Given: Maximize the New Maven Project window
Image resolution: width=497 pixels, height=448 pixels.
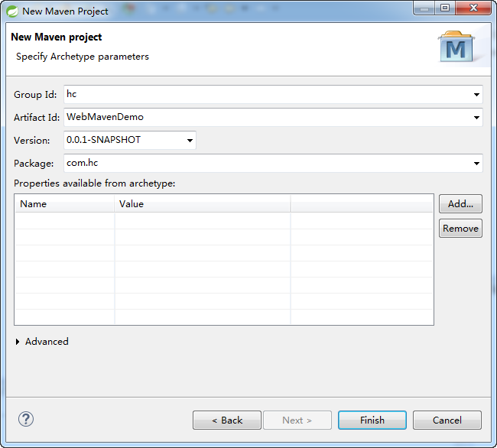Looking at the screenshot, I should coord(445,8).
